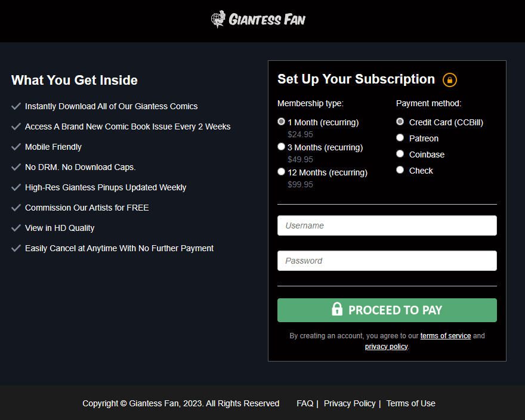Open the privacy policy link under button
The height and width of the screenshot is (420, 525).
[x=386, y=347]
